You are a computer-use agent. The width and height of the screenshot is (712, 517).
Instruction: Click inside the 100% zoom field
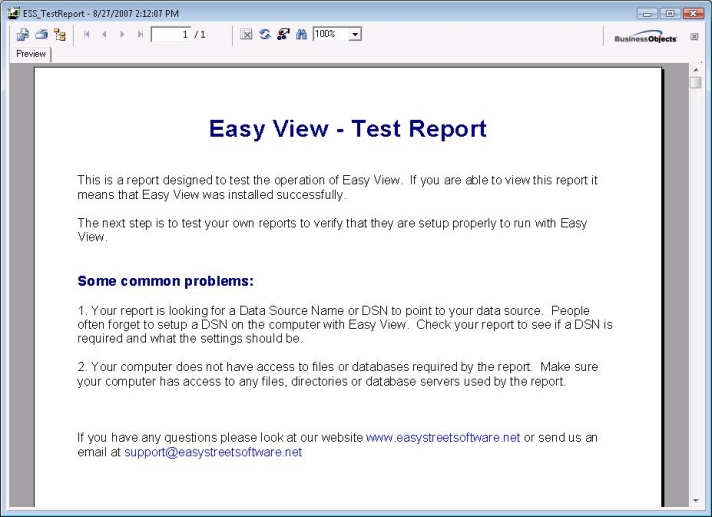coord(331,34)
